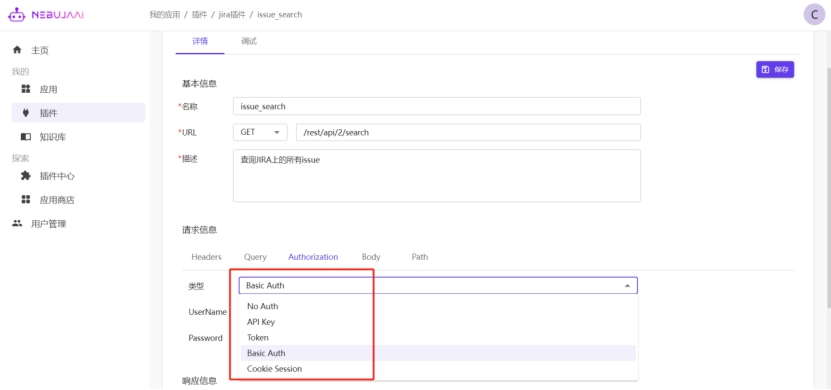Screen dimensions: 831x390
Task: Choose Basic Auth in list
Action: [x=438, y=353]
